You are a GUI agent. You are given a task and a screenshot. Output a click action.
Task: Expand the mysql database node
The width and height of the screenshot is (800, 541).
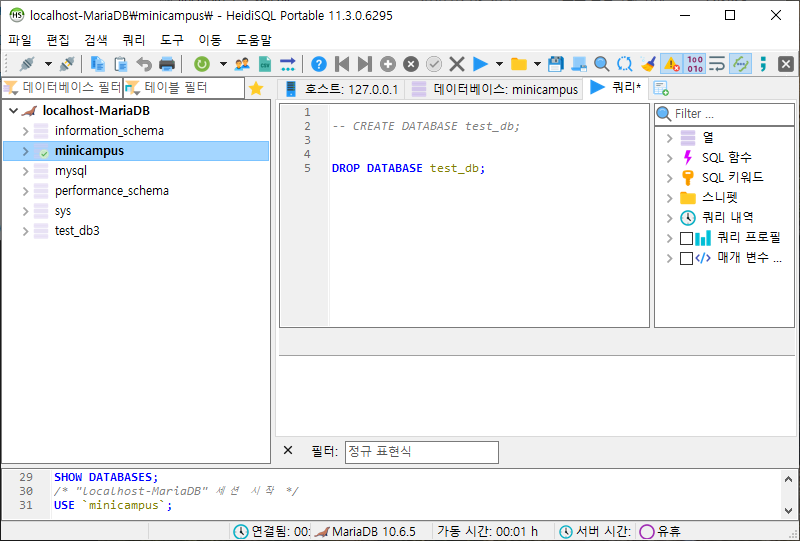pos(26,171)
